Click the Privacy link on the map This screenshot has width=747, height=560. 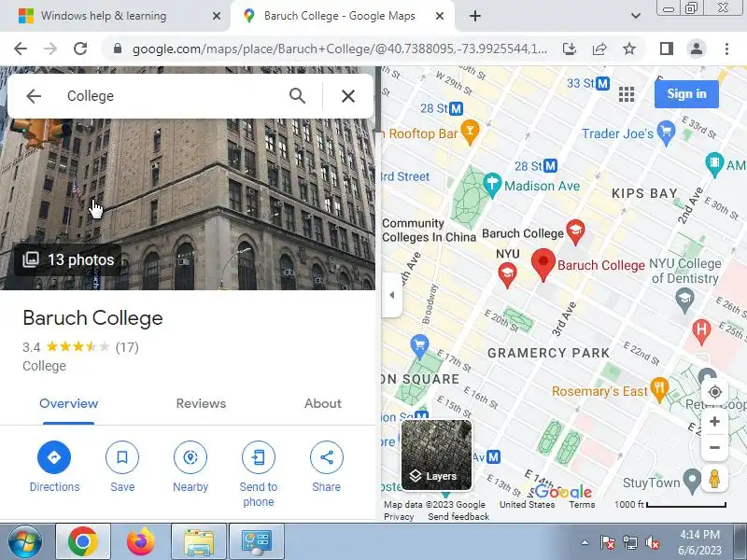point(399,516)
